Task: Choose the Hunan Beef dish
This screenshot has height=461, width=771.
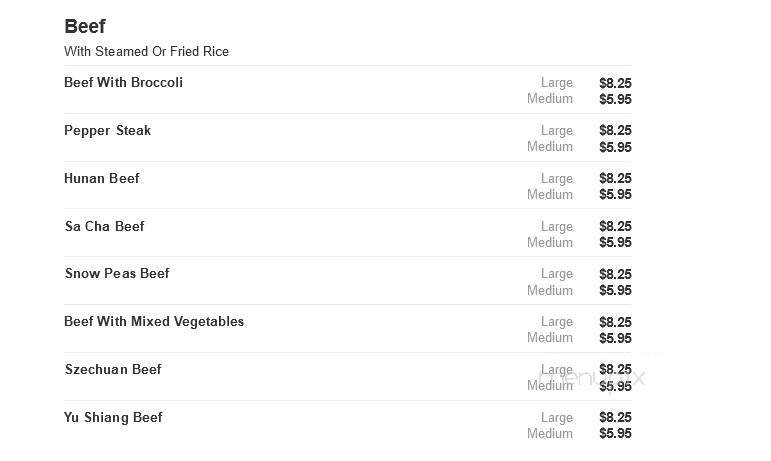Action: click(x=101, y=178)
